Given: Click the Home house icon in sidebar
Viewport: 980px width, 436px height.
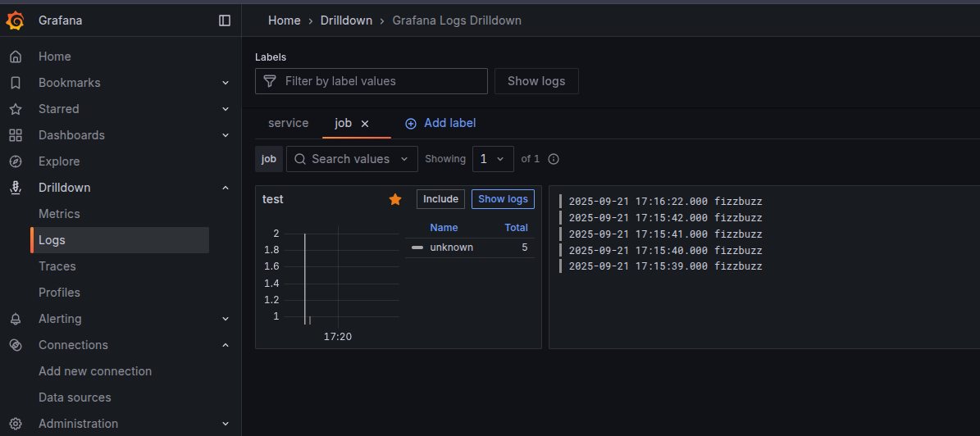Looking at the screenshot, I should (x=16, y=57).
